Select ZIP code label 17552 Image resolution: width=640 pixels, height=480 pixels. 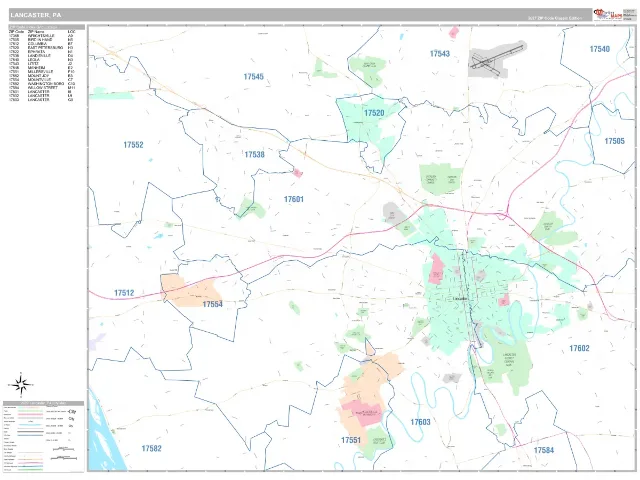click(133, 145)
